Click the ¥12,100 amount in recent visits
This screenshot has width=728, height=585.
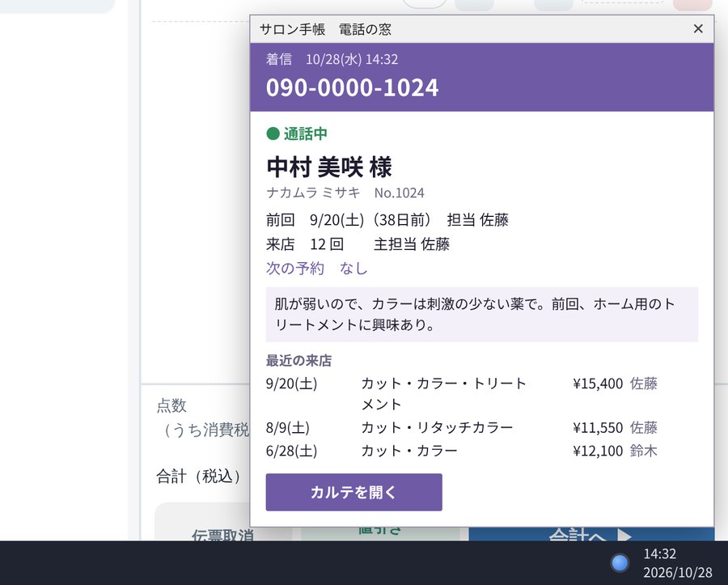[x=598, y=451]
